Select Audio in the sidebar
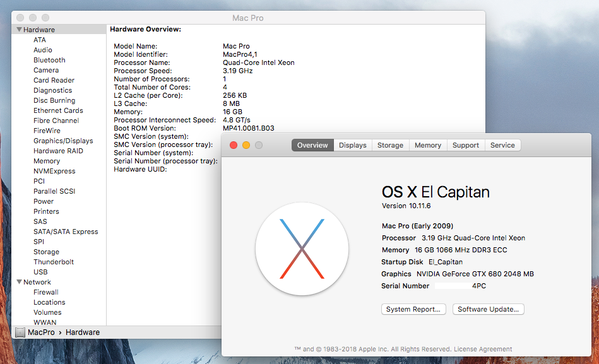This screenshot has width=599, height=364. pos(43,50)
